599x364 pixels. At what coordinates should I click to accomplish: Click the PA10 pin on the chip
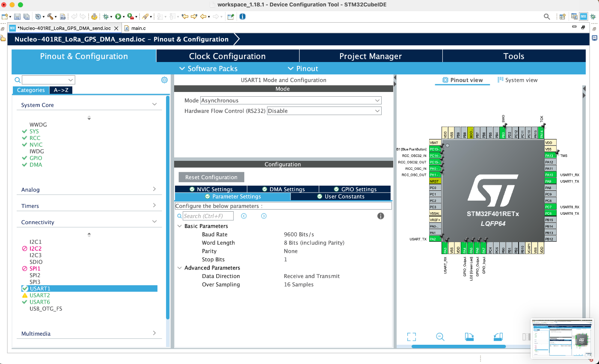point(550,175)
